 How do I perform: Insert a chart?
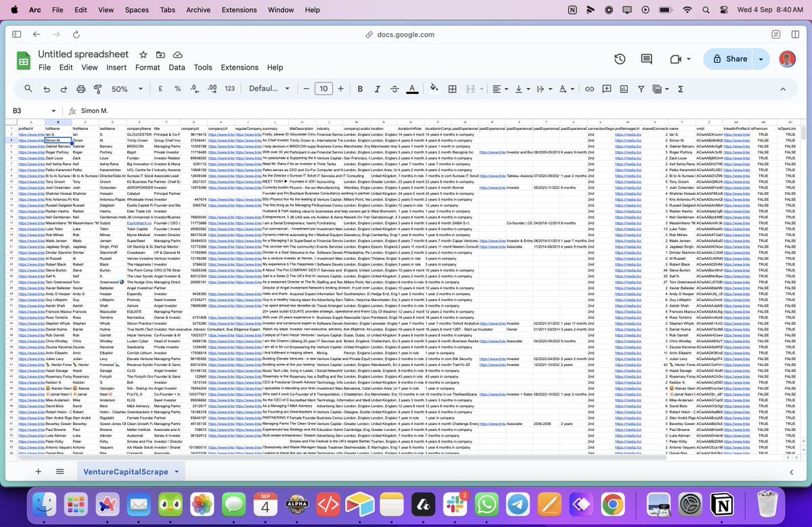[x=623, y=89]
